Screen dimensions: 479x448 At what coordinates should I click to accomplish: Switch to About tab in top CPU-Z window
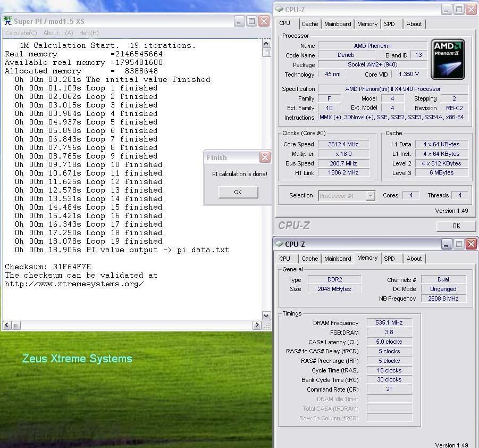coord(414,24)
